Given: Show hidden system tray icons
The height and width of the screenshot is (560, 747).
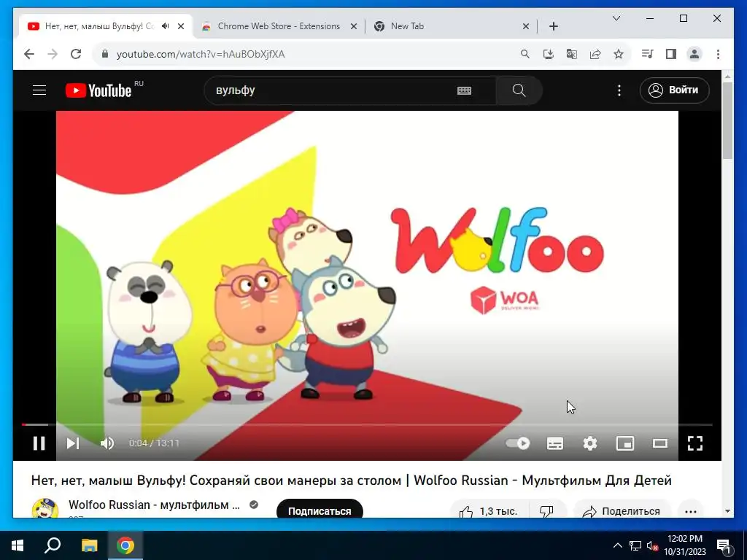Looking at the screenshot, I should [617, 545].
